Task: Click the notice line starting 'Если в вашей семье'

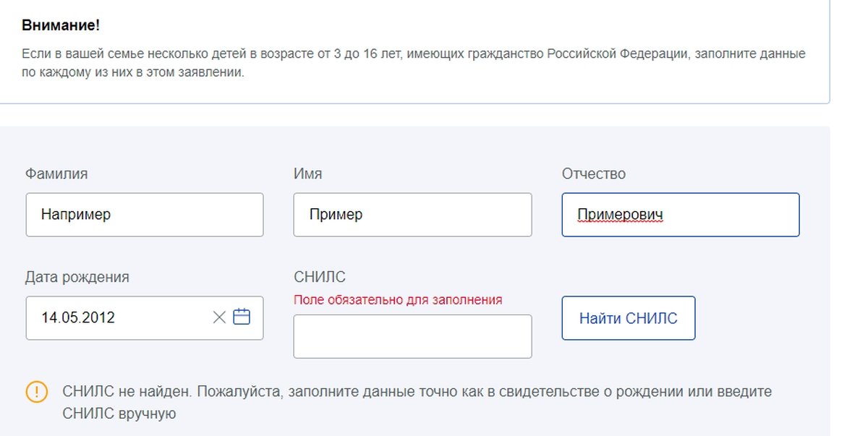Action: (x=413, y=54)
